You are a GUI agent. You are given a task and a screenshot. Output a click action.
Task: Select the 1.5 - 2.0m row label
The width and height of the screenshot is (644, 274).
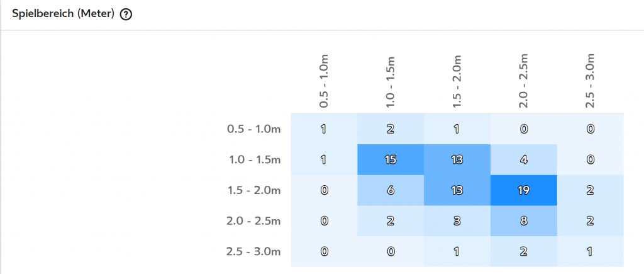(253, 190)
